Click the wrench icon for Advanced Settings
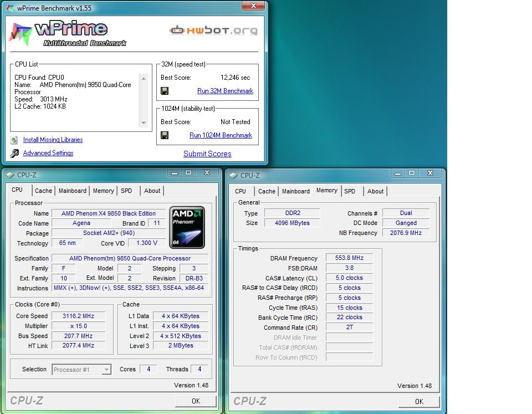This screenshot has height=414, width=532. pyautogui.click(x=14, y=154)
